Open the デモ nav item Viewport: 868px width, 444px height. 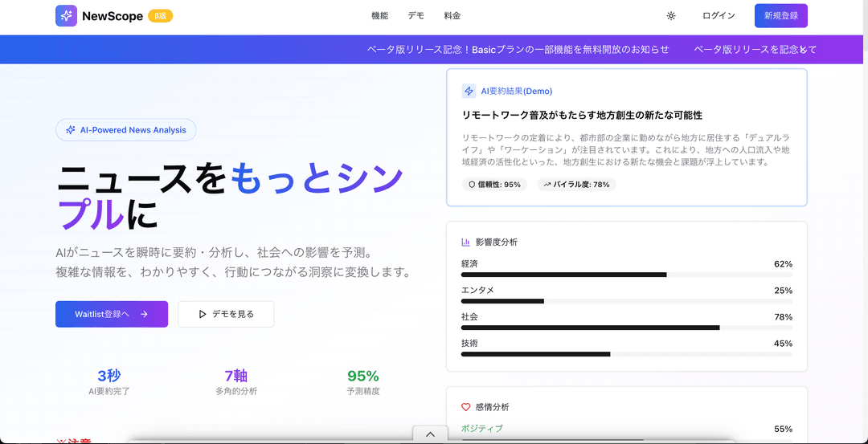pyautogui.click(x=416, y=16)
